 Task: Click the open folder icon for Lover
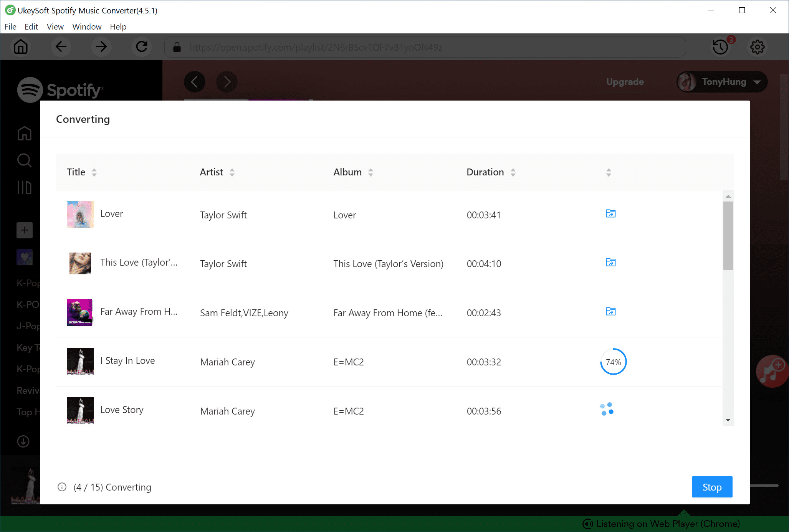click(610, 213)
